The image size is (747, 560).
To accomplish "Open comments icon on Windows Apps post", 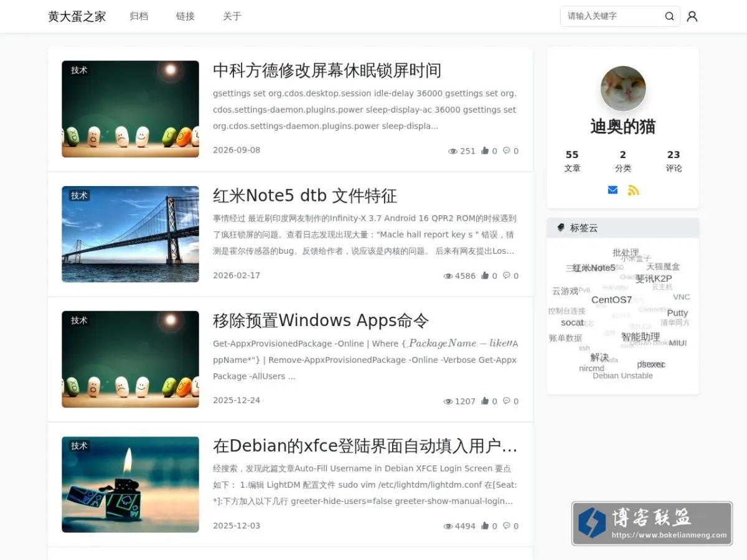I will 506,401.
